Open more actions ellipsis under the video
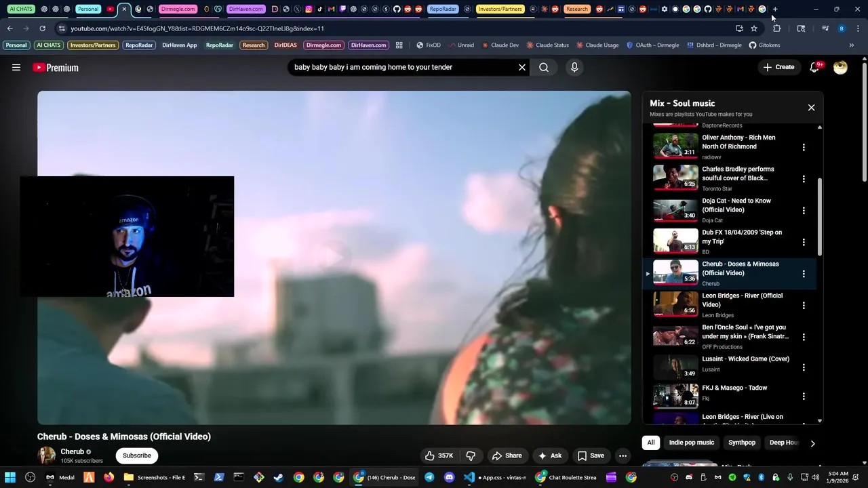 pos(623,455)
